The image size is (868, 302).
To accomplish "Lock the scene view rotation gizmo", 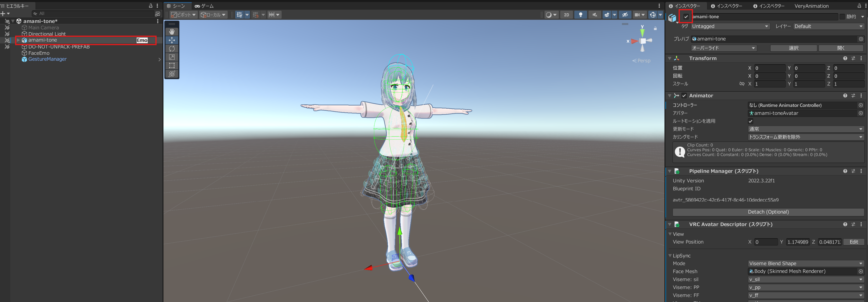I will point(655,28).
